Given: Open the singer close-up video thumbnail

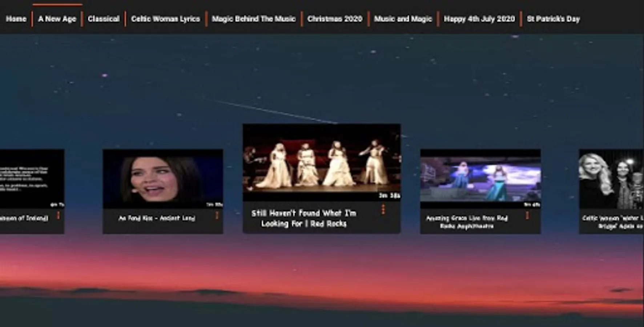Looking at the screenshot, I should point(163,179).
